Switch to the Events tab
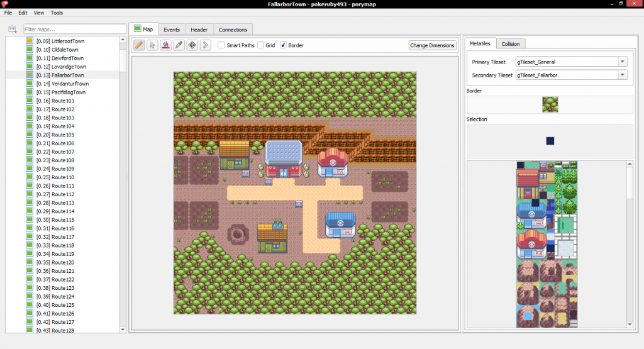 [x=172, y=30]
